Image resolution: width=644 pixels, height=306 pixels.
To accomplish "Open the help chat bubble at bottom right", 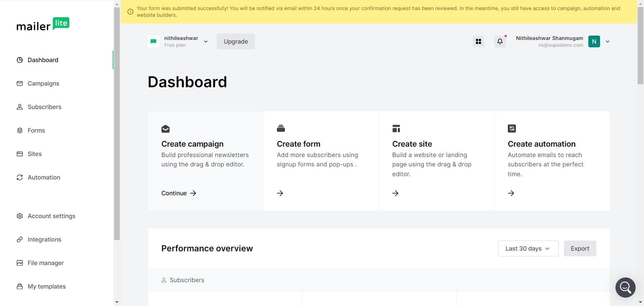I will [x=625, y=287].
